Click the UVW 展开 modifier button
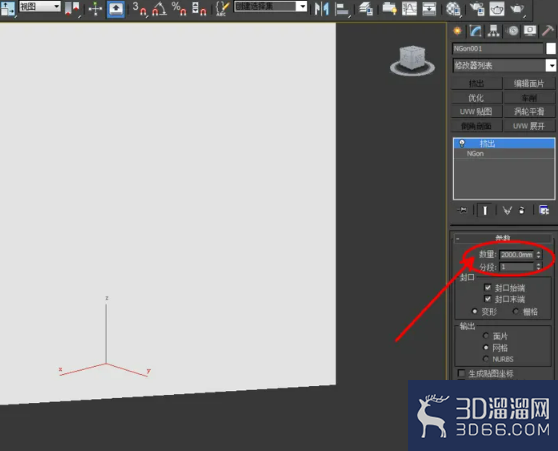 pyautogui.click(x=529, y=126)
